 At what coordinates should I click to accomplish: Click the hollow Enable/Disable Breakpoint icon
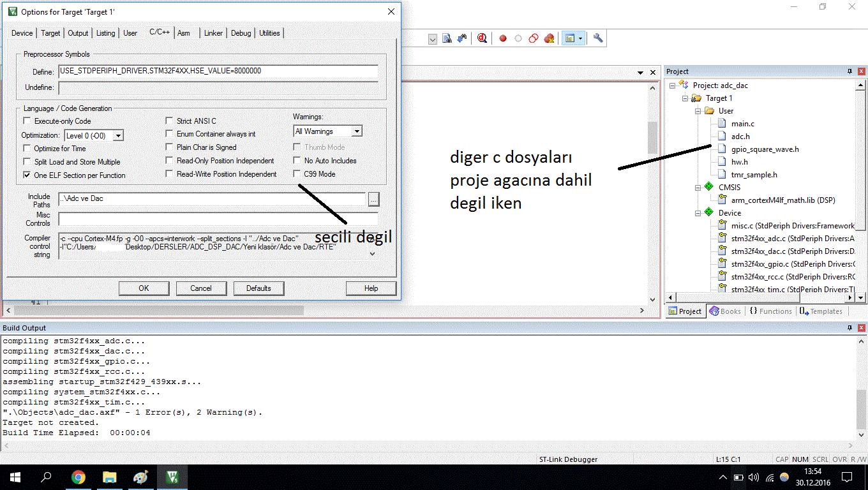pyautogui.click(x=518, y=38)
